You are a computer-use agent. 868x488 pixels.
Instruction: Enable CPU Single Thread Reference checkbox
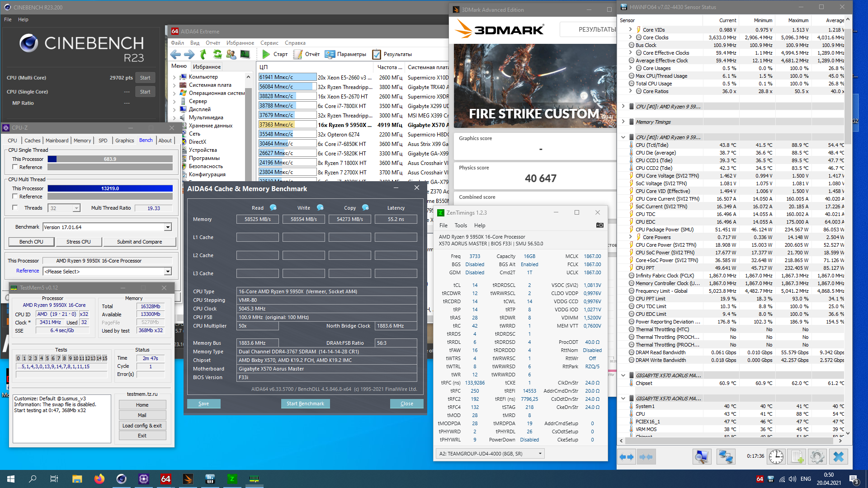click(15, 167)
